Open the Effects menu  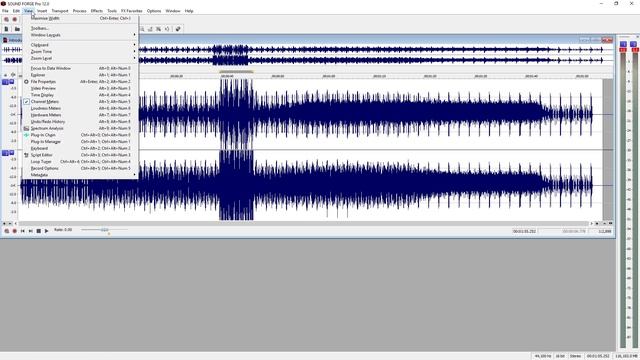(96, 11)
